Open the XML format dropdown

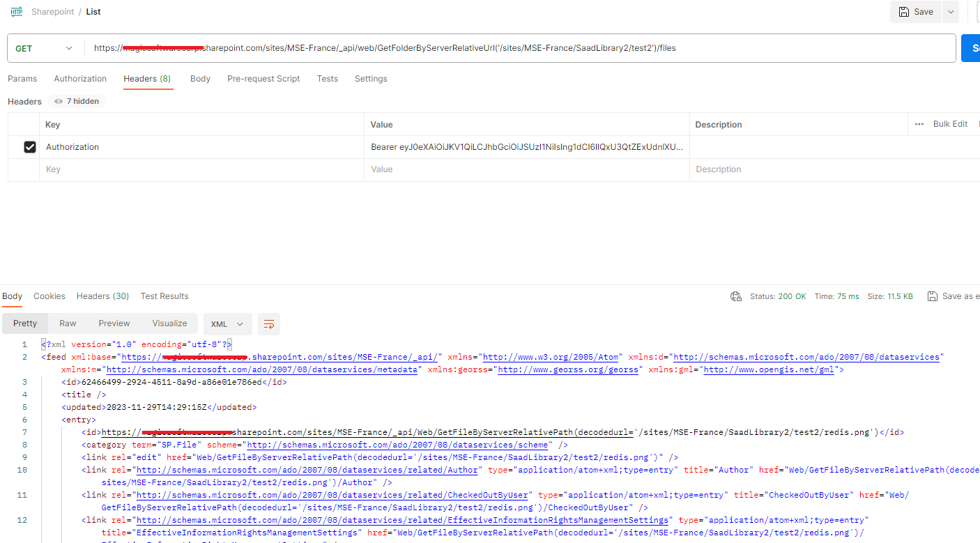228,324
